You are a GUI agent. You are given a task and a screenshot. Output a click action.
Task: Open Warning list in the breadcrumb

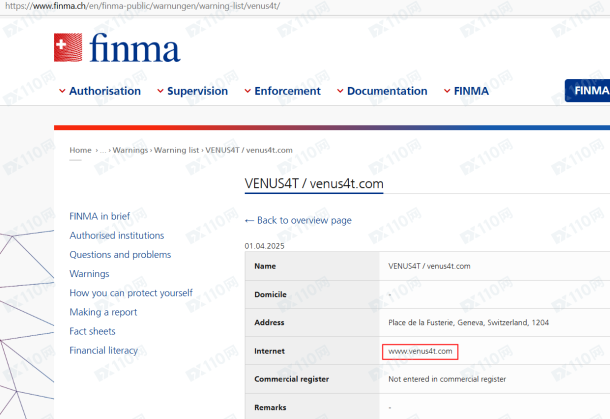177,150
